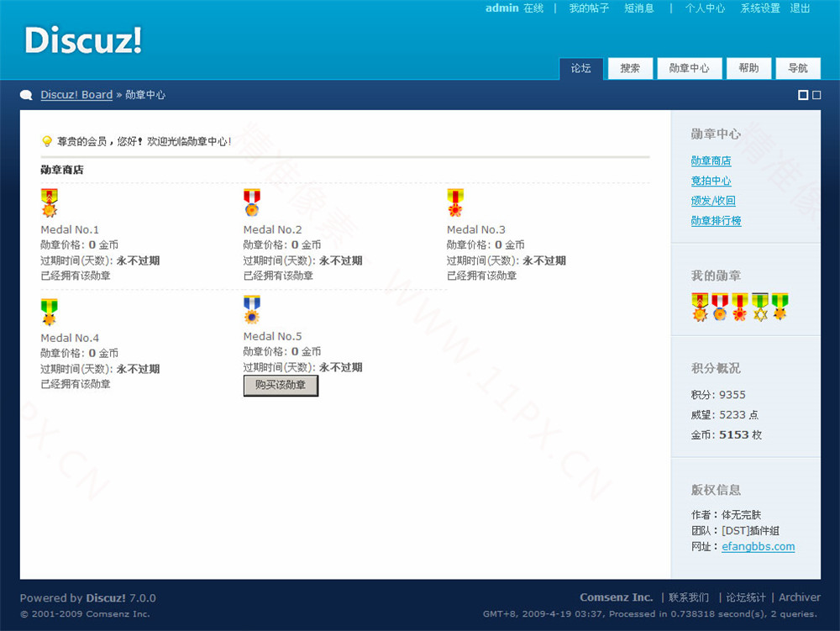Click the Medal No.5 icon in the shop

(x=252, y=309)
